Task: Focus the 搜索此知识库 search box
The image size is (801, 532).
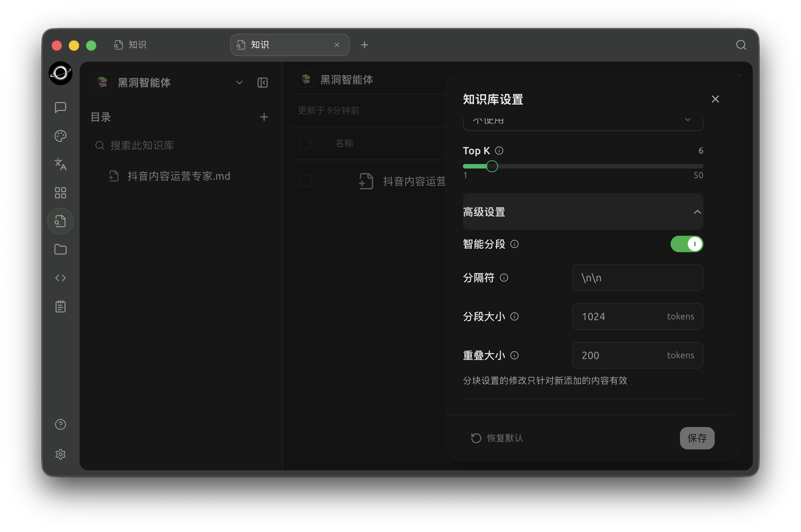Action: pos(181,145)
